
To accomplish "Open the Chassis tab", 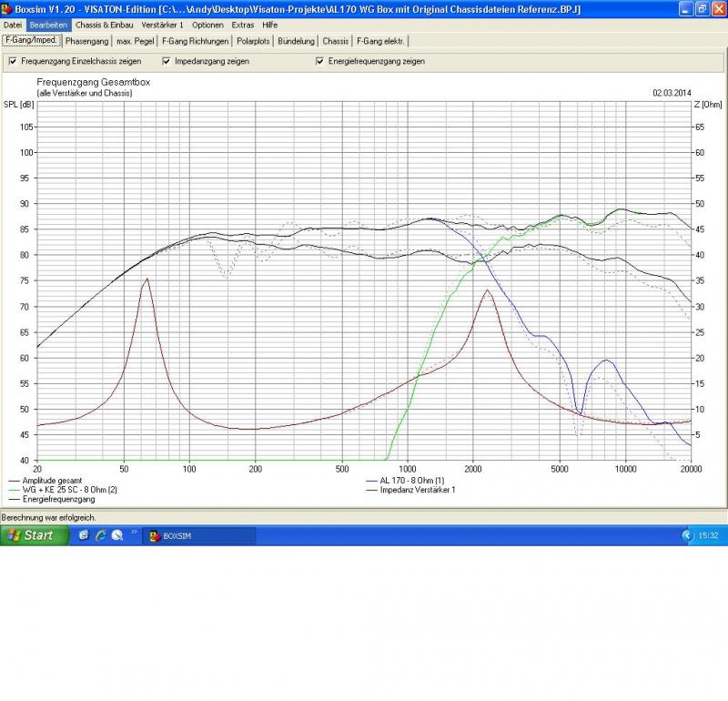I will pos(335,41).
